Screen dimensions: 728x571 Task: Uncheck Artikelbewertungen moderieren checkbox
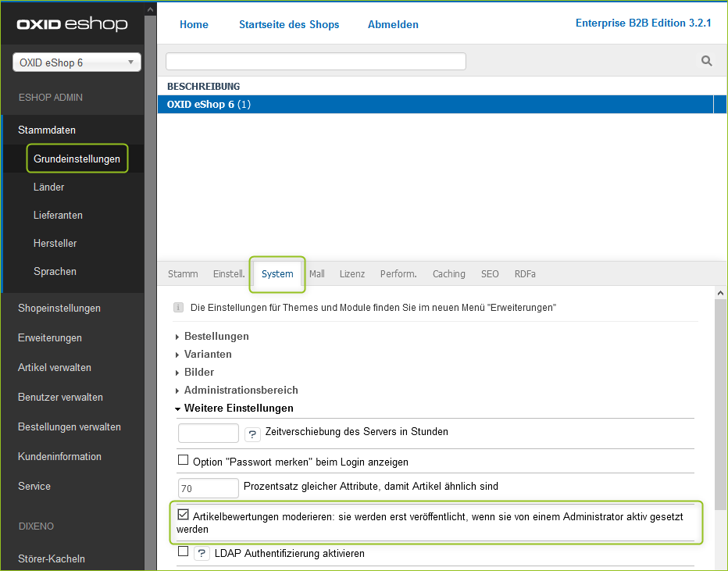pos(184,514)
